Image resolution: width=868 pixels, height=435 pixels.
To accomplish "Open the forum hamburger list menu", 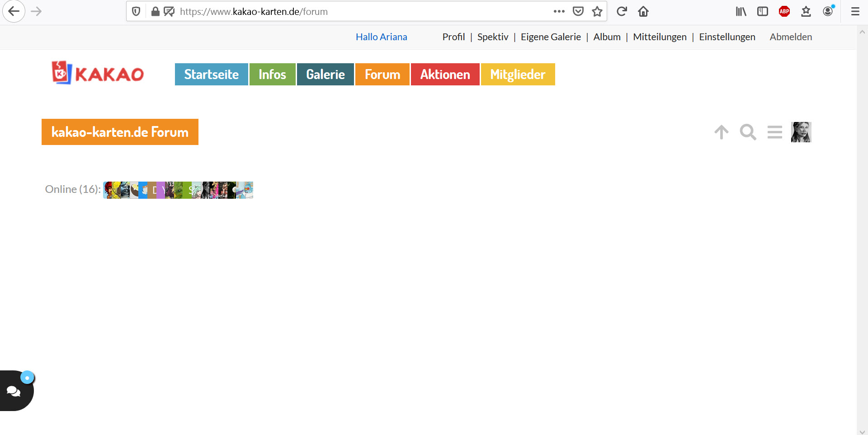I will (774, 132).
